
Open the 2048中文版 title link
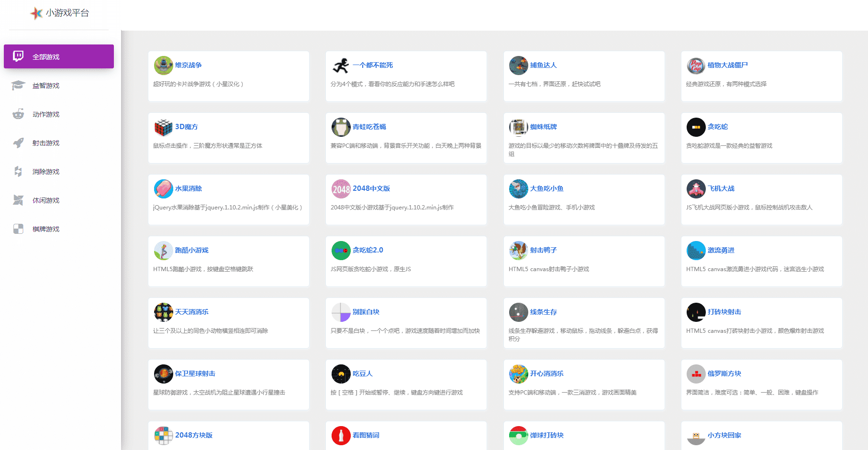tap(371, 188)
